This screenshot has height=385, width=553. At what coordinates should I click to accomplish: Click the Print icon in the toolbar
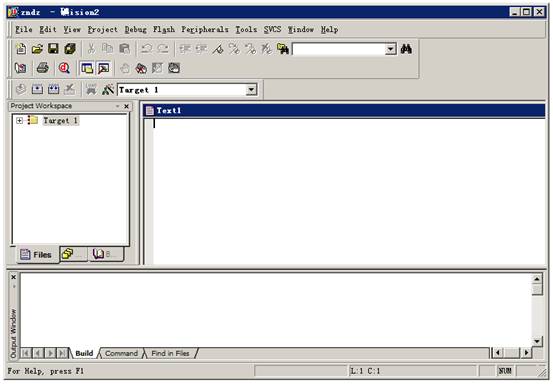tap(43, 68)
